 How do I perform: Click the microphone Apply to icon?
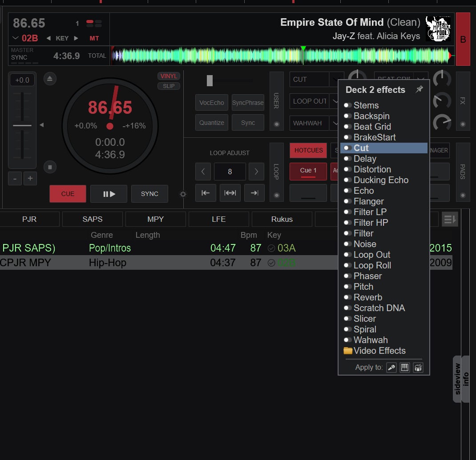pyautogui.click(x=391, y=368)
